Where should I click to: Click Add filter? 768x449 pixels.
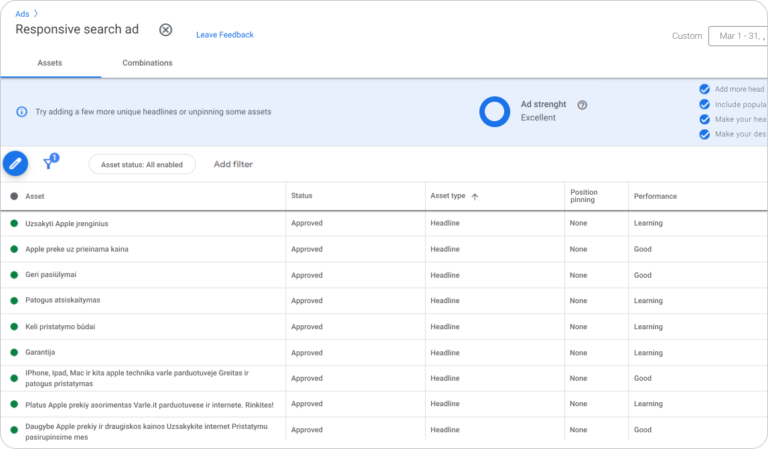233,164
